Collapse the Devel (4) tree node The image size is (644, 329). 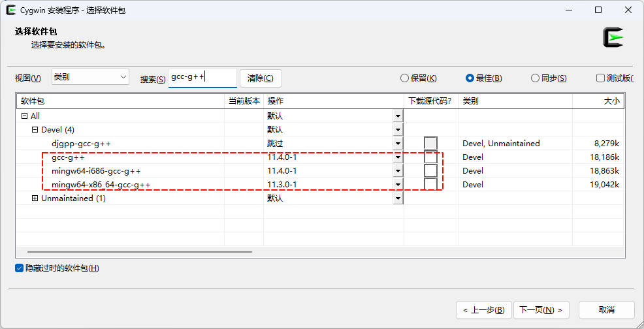(35, 130)
